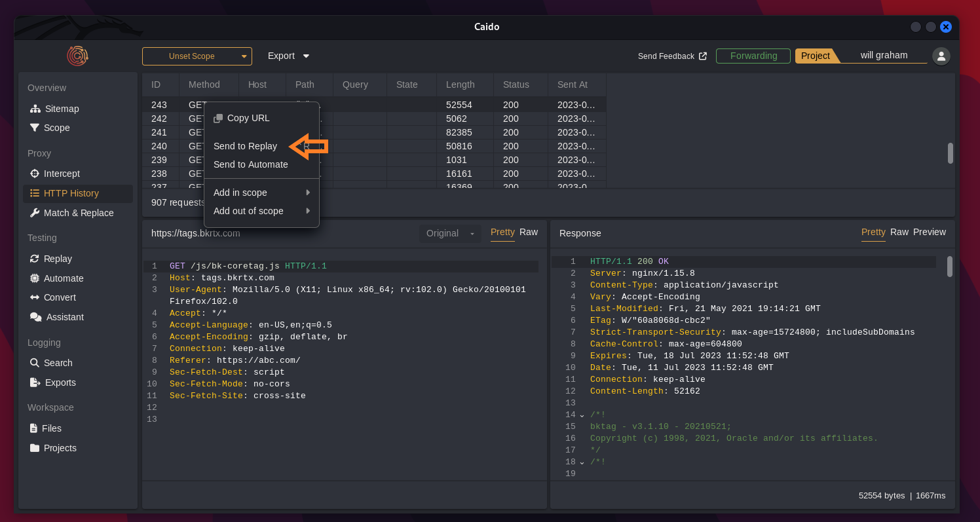The width and height of the screenshot is (980, 522).
Task: Sort the table by the Sent At column
Action: (577, 84)
